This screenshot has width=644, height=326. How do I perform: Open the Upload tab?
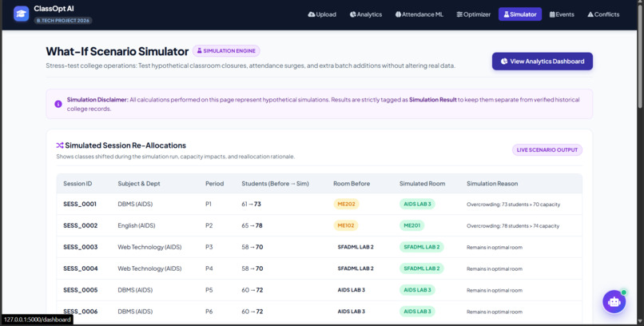(322, 14)
